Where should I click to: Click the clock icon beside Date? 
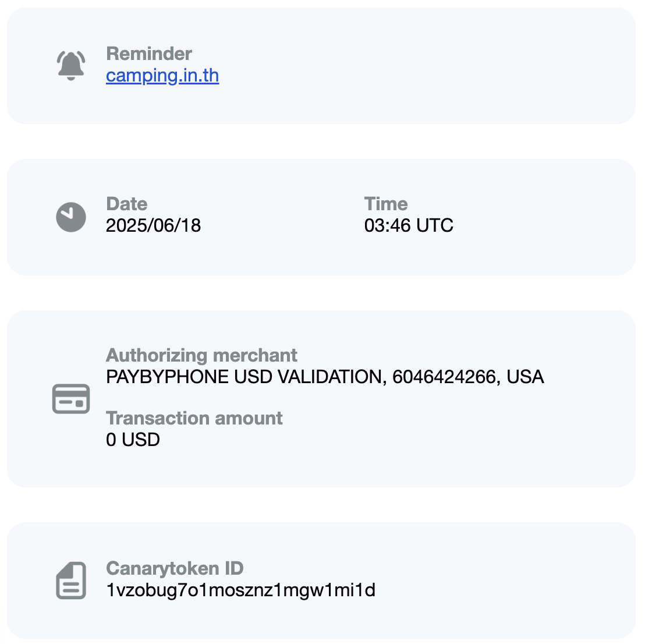pos(71,217)
